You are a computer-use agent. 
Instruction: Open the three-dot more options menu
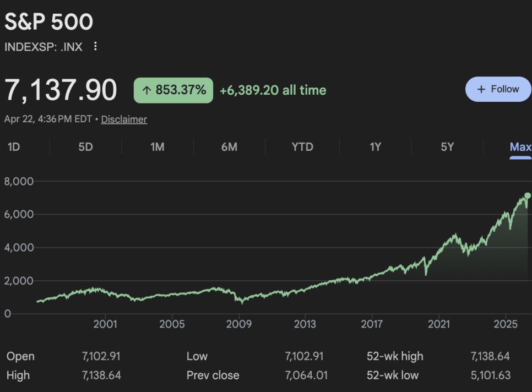pyautogui.click(x=95, y=46)
